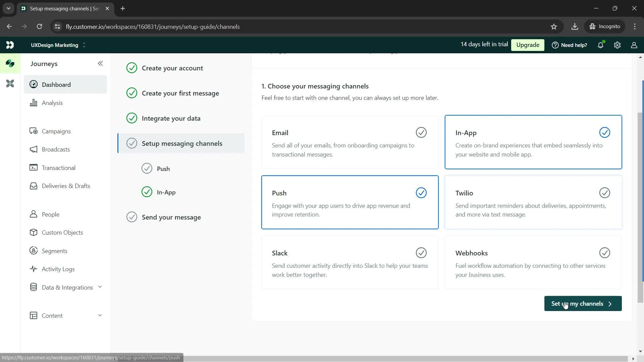The height and width of the screenshot is (362, 644).
Task: Toggle the Webhooks channel checkbox
Action: [x=605, y=253]
